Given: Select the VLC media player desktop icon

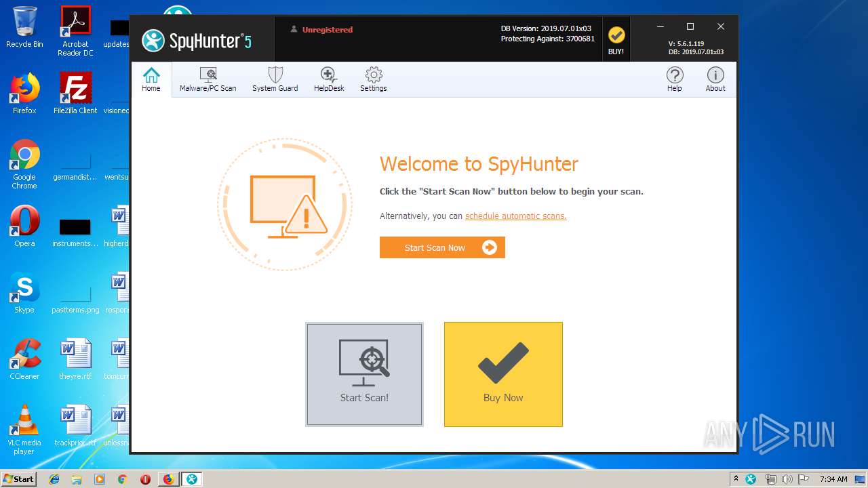Looking at the screenshot, I should coord(24,430).
